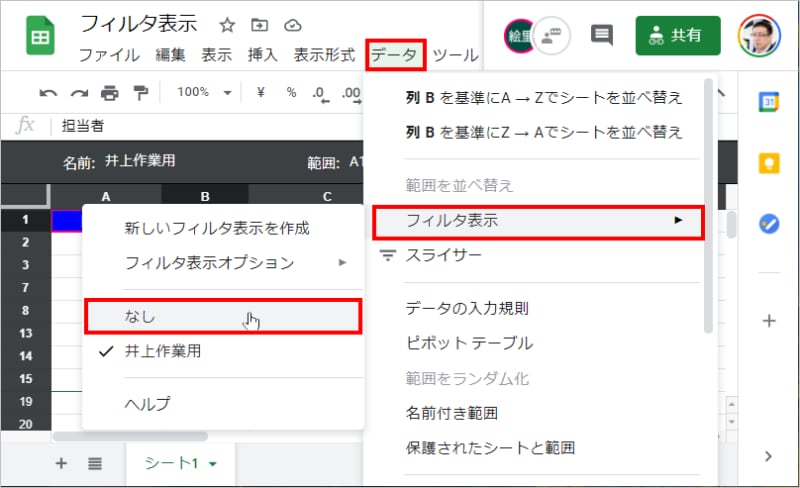Open the ファイル menu

109,54
